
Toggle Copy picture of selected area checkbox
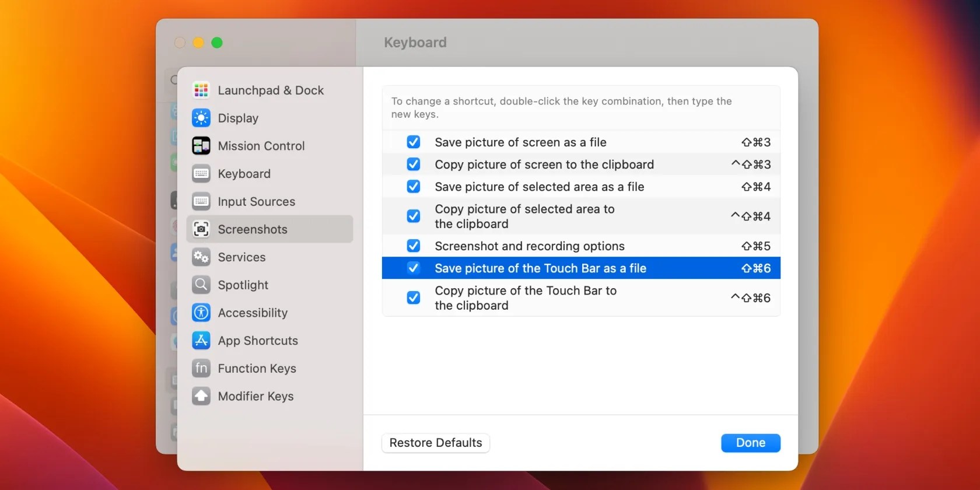point(414,216)
